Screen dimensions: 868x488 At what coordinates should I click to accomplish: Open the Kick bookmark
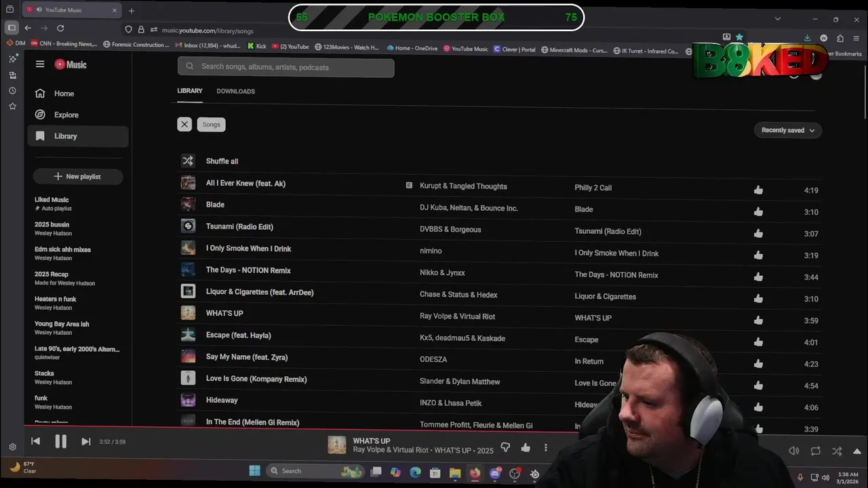[x=256, y=47]
